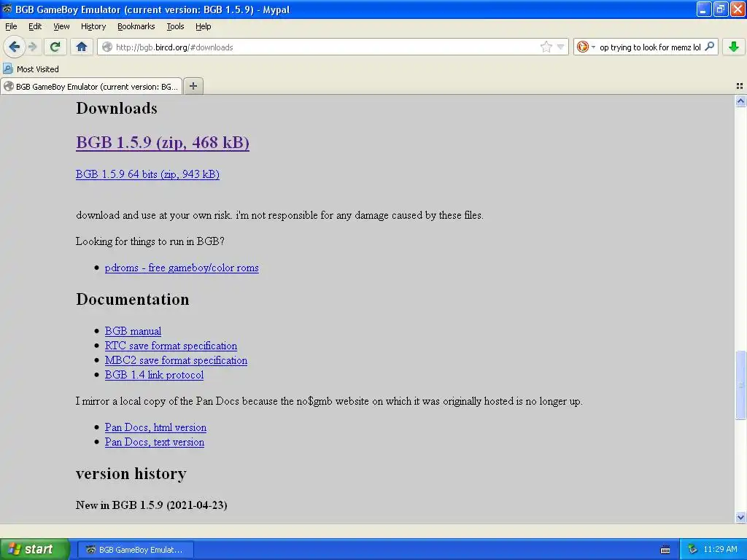Screen dimensions: 747x560
Task: Click the version history heading
Action: 131,474
